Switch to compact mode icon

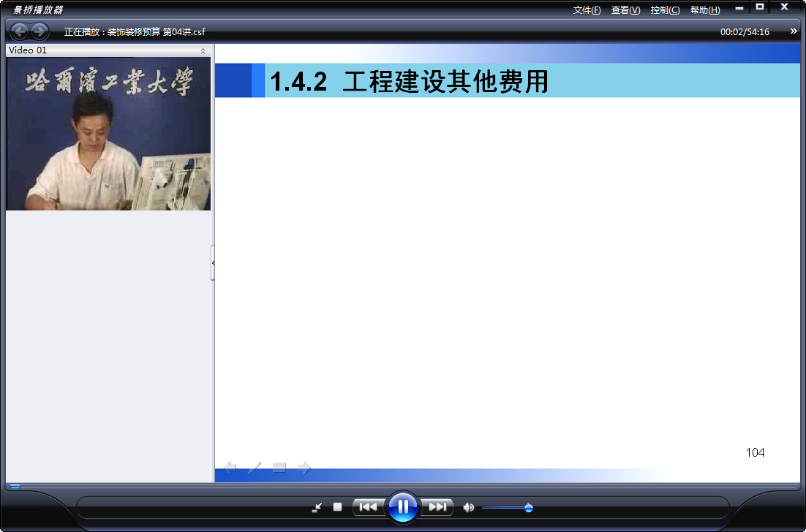(x=317, y=508)
